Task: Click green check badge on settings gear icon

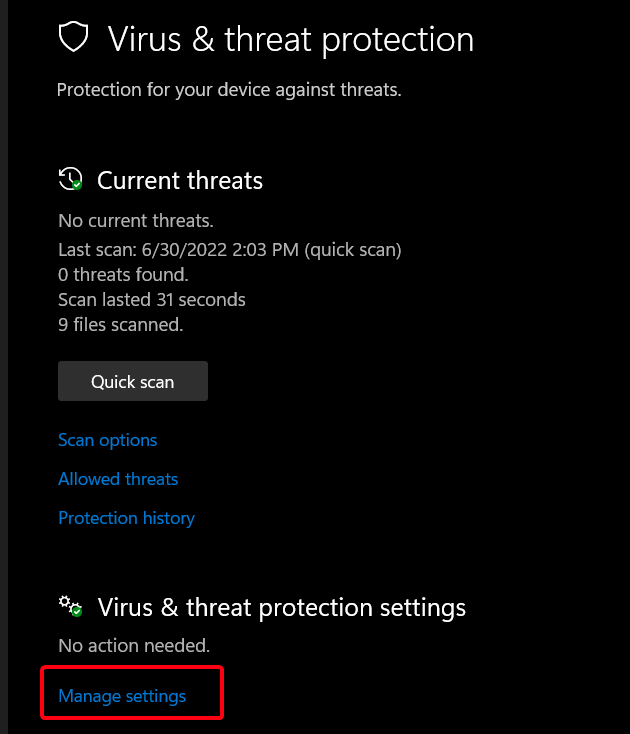Action: click(77, 611)
